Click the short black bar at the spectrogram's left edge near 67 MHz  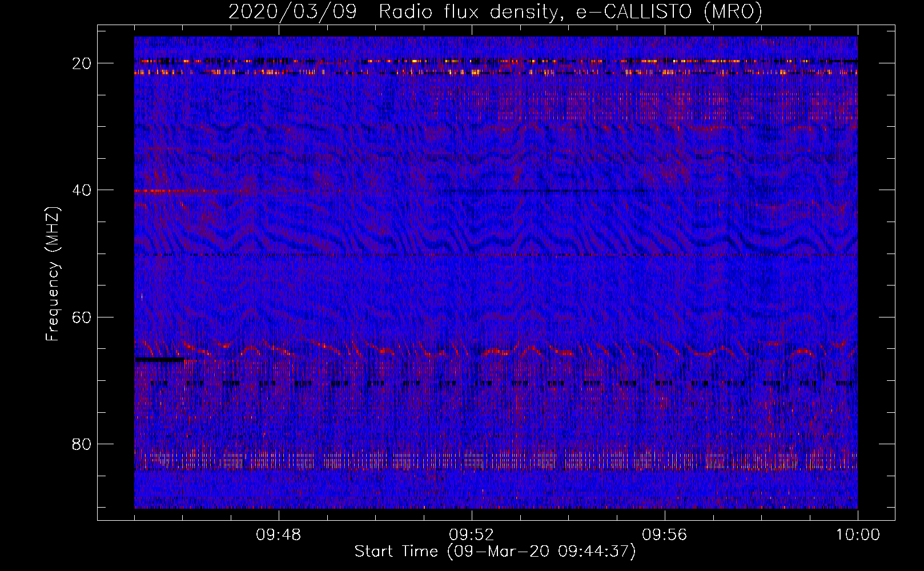[x=160, y=360]
